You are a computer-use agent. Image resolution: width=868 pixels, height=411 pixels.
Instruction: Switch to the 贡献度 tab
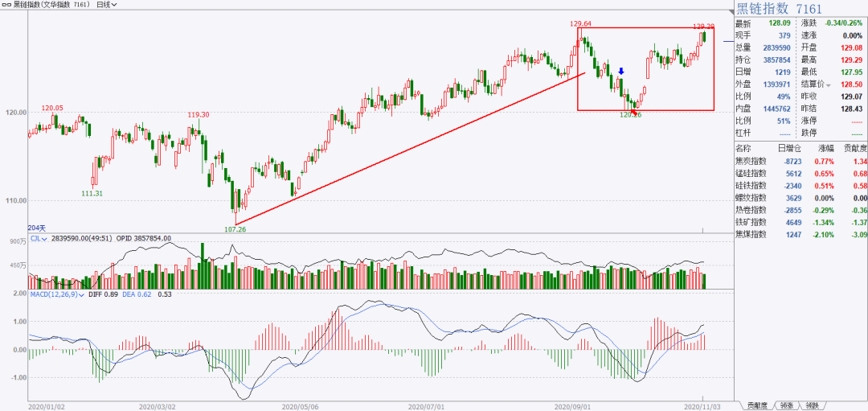(756, 405)
